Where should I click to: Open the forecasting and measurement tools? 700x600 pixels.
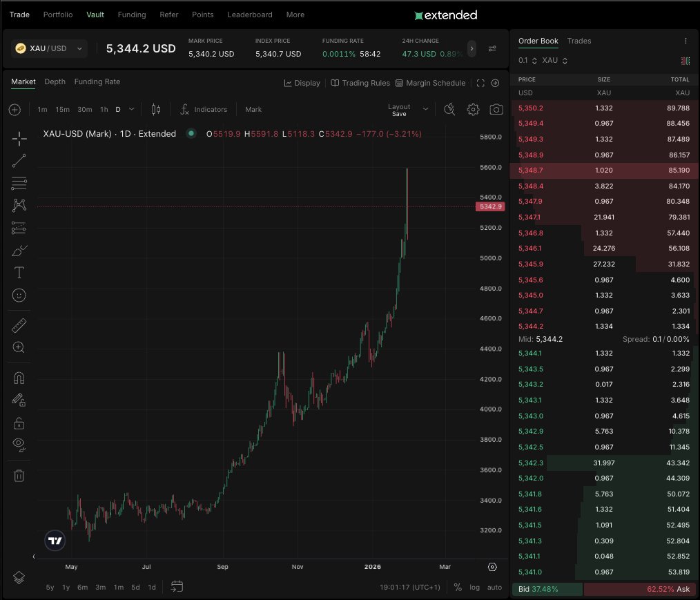point(19,228)
